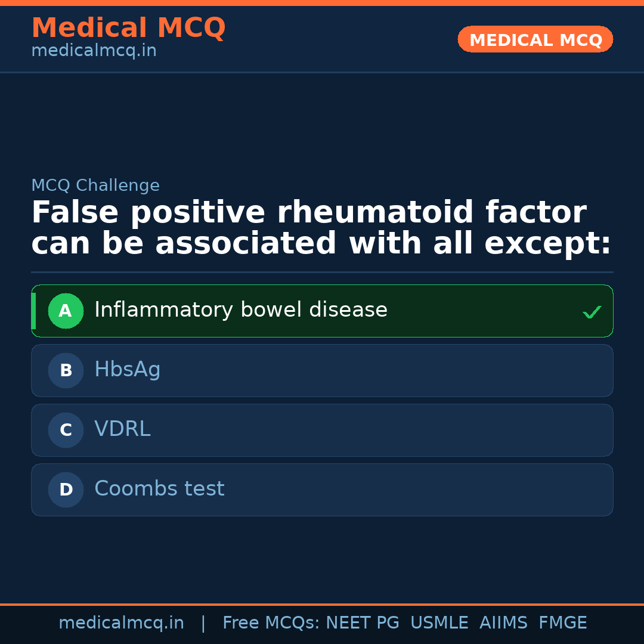Open the medicalmcq.in link in the footer
Viewport: 644px width, 644px height.
121,623
